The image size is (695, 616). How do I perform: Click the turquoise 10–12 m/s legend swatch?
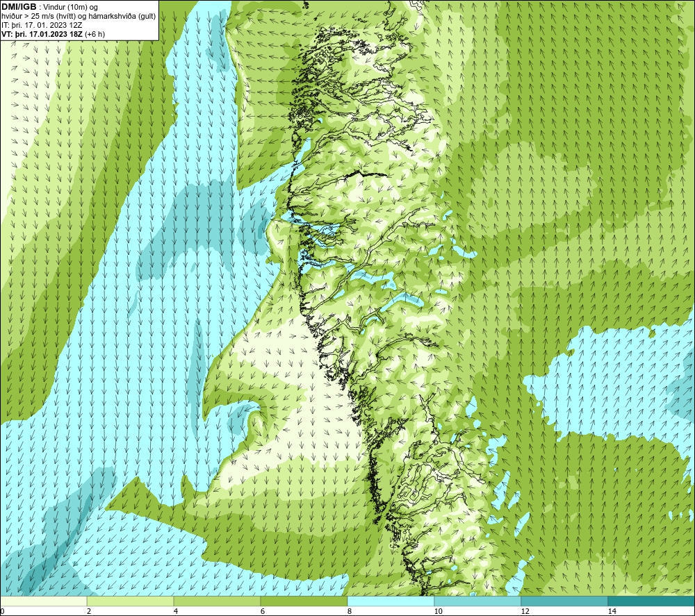tap(478, 601)
